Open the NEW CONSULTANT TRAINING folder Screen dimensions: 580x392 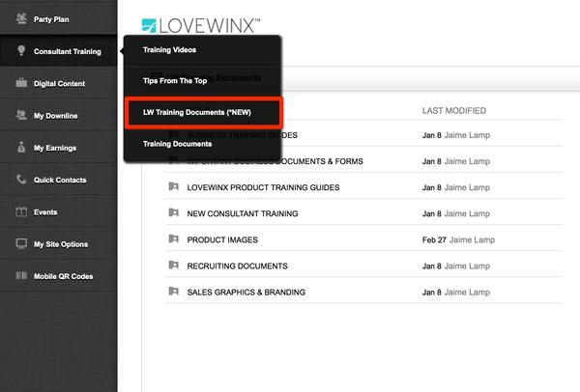(243, 214)
